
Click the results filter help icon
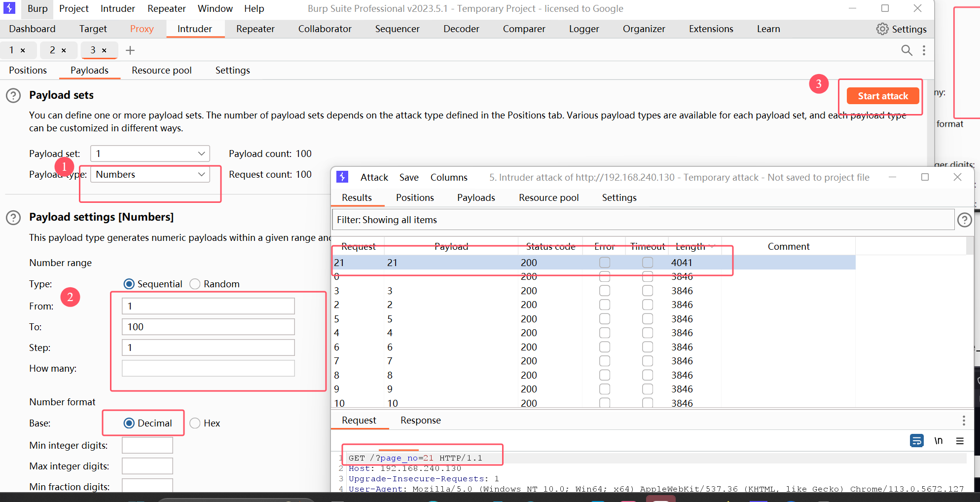(x=964, y=220)
